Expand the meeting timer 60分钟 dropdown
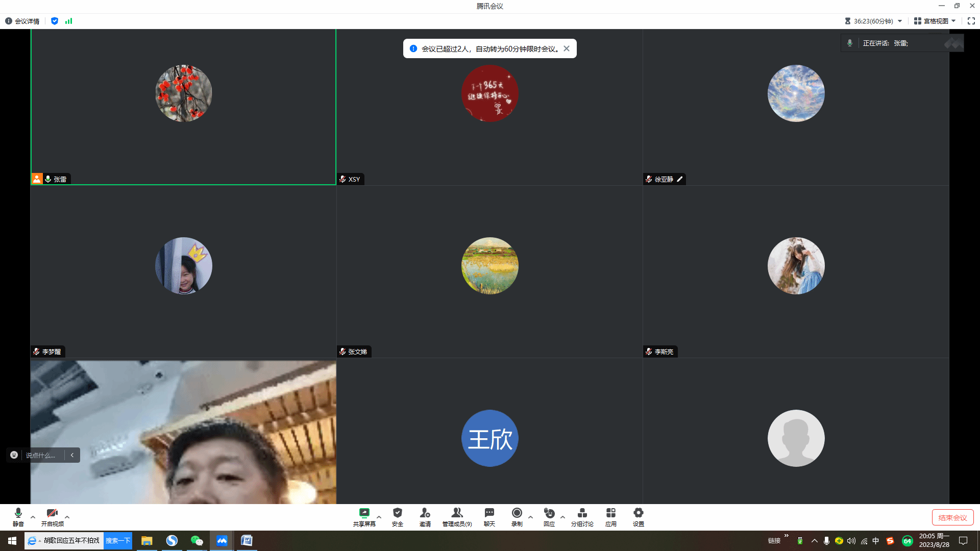Image resolution: width=980 pixels, height=551 pixels. coord(900,21)
